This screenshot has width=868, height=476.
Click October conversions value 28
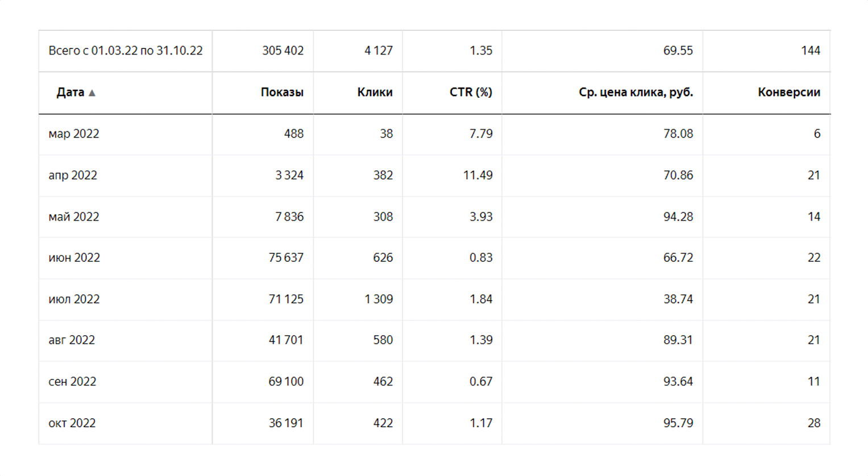pyautogui.click(x=813, y=423)
